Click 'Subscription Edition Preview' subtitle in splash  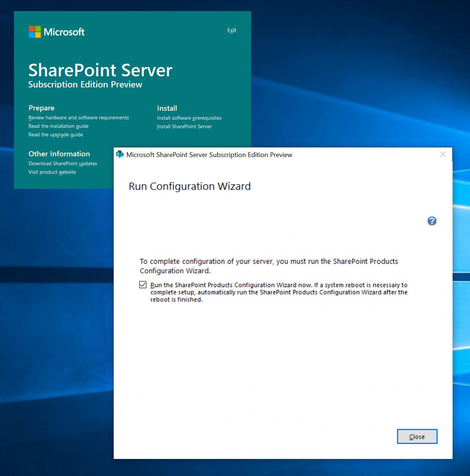tap(85, 84)
